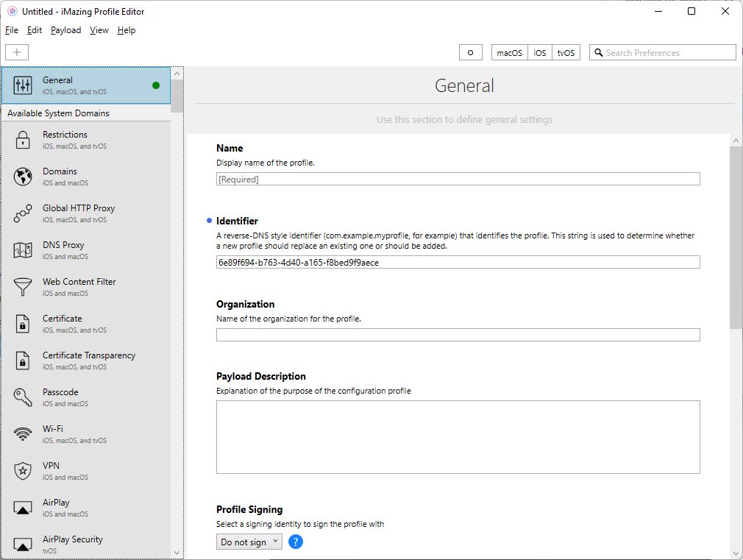This screenshot has height=560, width=743.
Task: Click the Web Content Filter funnel icon
Action: [x=23, y=287]
